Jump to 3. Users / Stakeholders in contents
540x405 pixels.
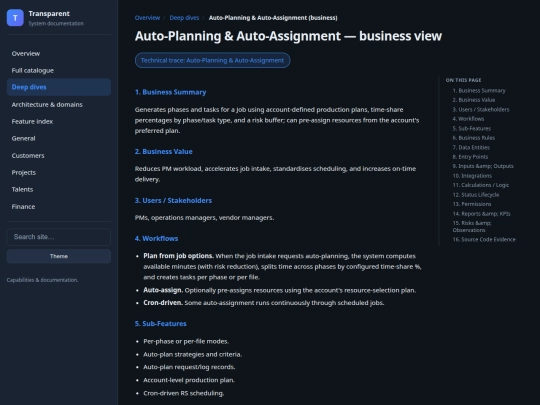coord(481,110)
